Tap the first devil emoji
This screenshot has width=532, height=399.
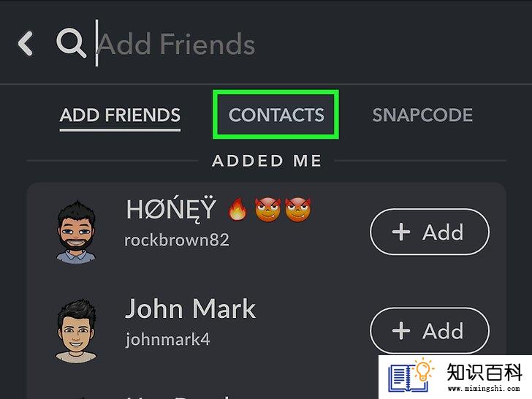267,210
